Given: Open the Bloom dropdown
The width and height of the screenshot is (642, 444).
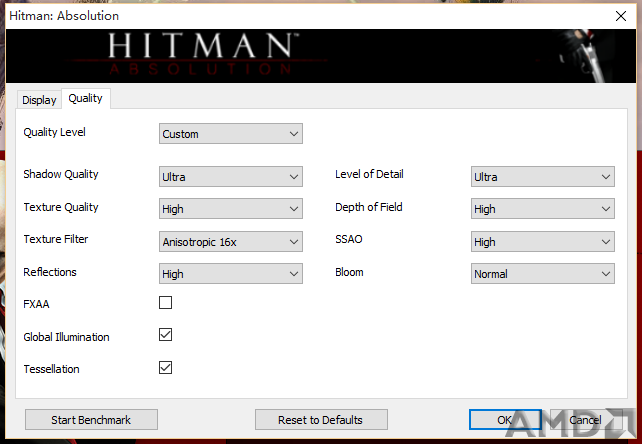Looking at the screenshot, I should tap(543, 274).
